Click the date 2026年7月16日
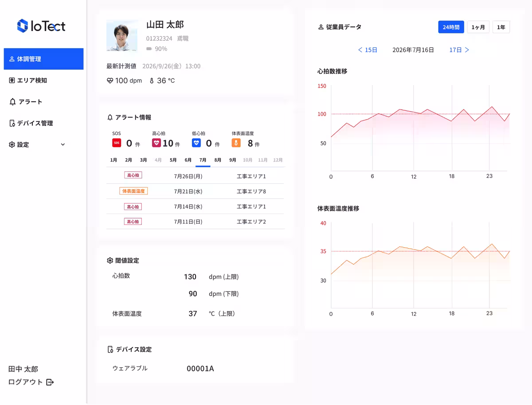Image resolution: width=532 pixels, height=405 pixels. tap(413, 50)
